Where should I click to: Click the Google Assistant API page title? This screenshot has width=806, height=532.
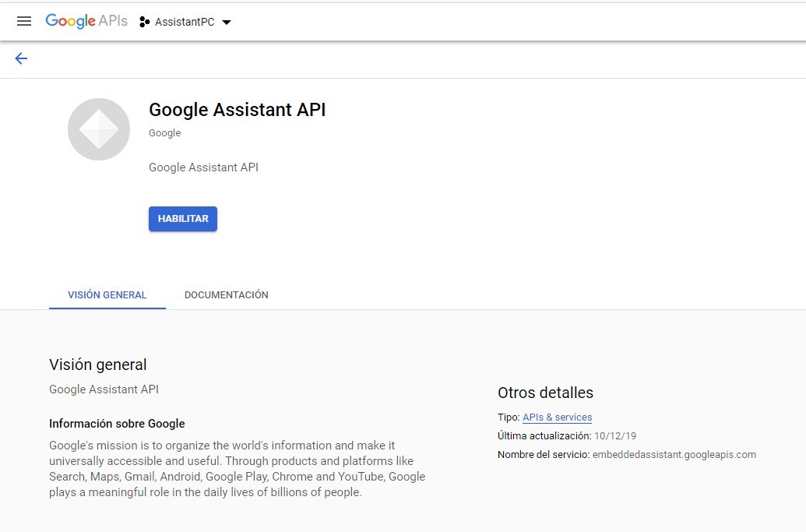tap(237, 110)
